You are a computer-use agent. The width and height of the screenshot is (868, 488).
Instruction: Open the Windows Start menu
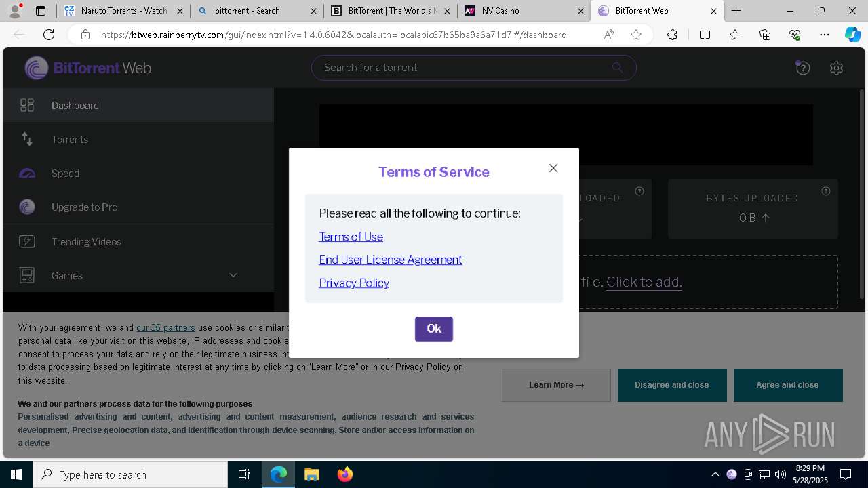[16, 474]
